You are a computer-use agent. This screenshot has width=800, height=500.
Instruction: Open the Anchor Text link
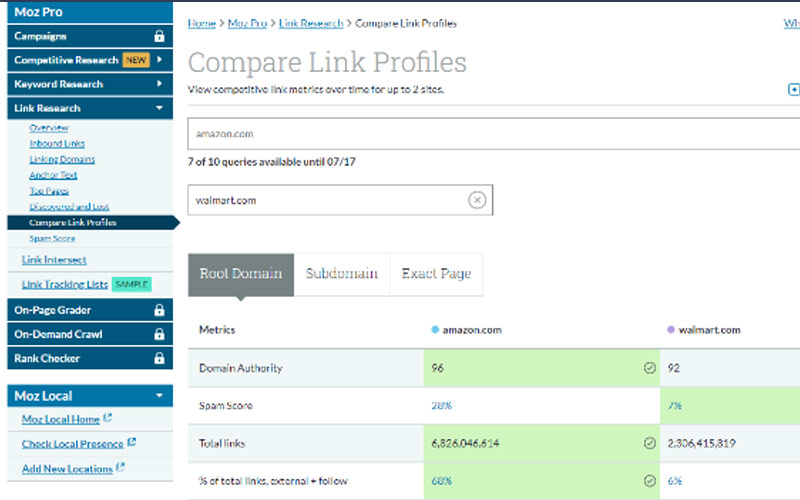point(53,175)
